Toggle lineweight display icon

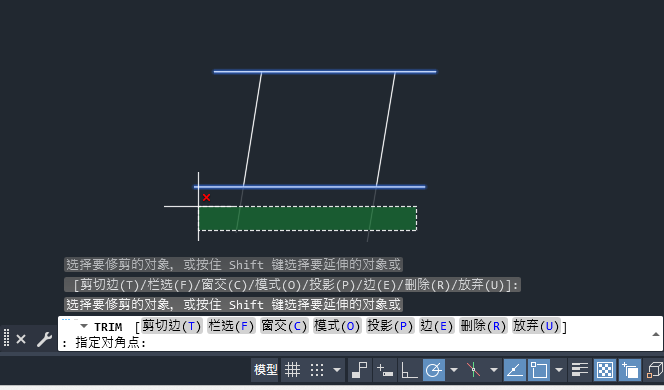click(579, 370)
